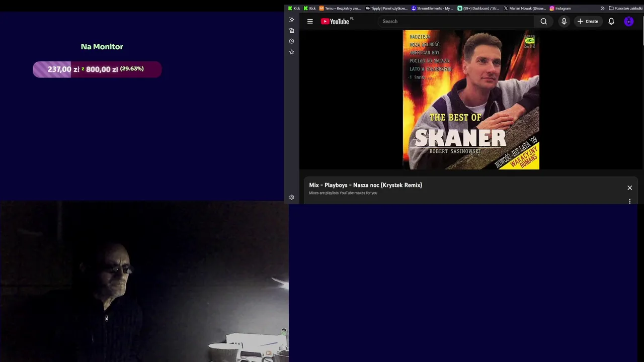Open the Pozostałe zakładki folder
The height and width of the screenshot is (362, 644).
(x=625, y=8)
